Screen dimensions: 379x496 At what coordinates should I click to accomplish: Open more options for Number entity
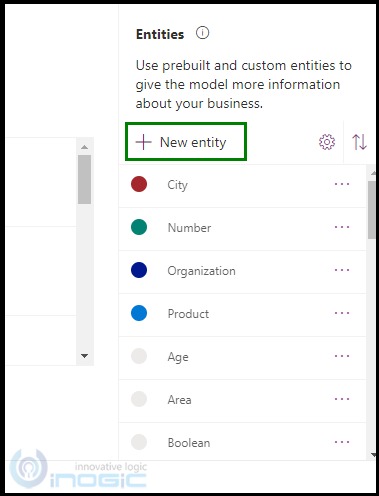(342, 227)
